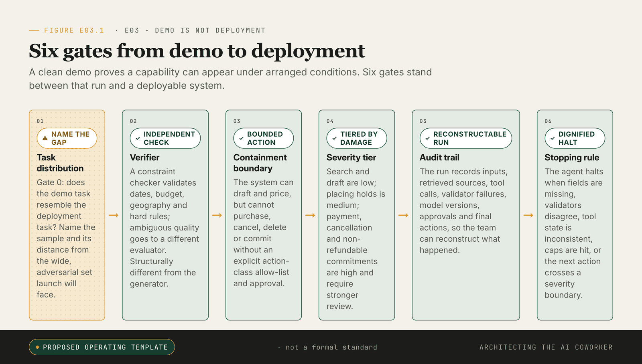Click the paragraph beginning 'Gate 0: does'
642x364 pixels.
66,239
